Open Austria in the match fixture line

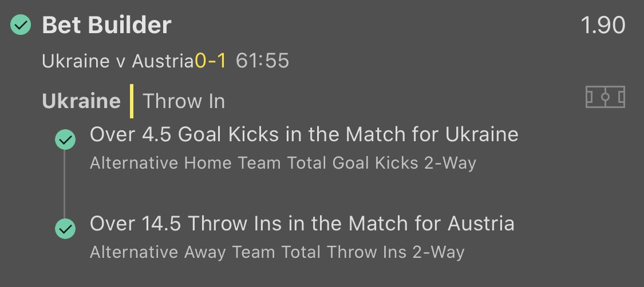coord(163,61)
